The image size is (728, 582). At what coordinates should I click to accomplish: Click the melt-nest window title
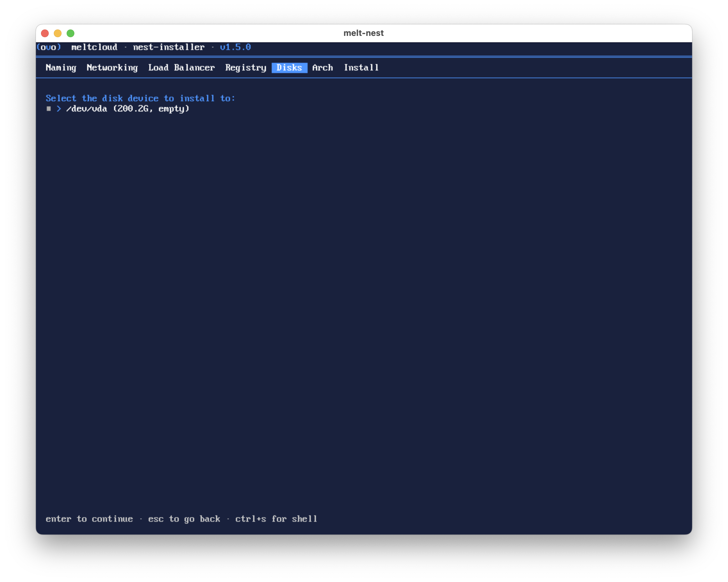(364, 33)
